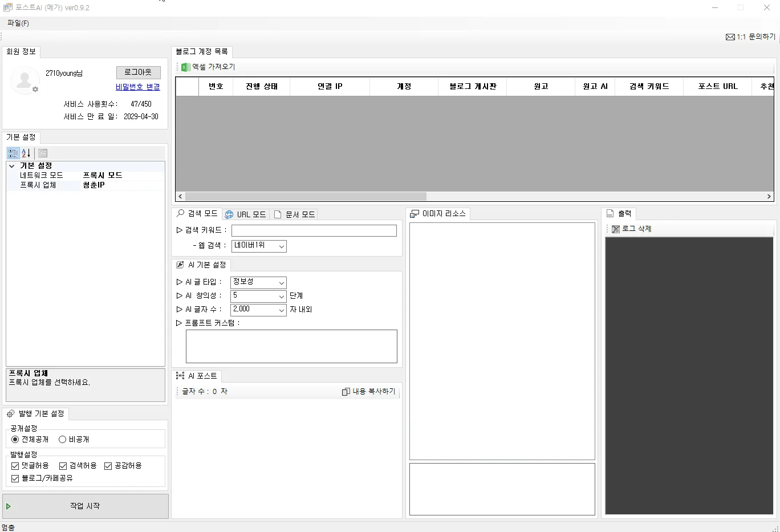The height and width of the screenshot is (532, 780).
Task: Click the 작업 시작 button
Action: (x=86, y=506)
